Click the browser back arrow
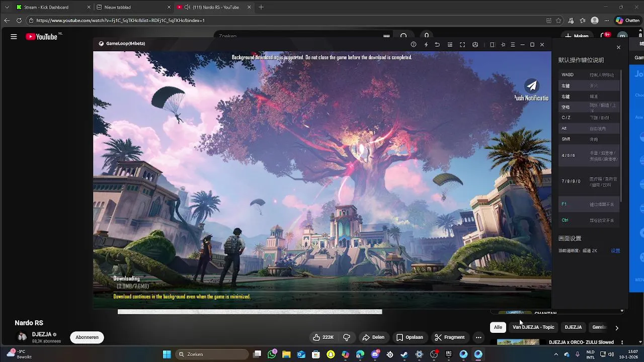 coord(7,21)
